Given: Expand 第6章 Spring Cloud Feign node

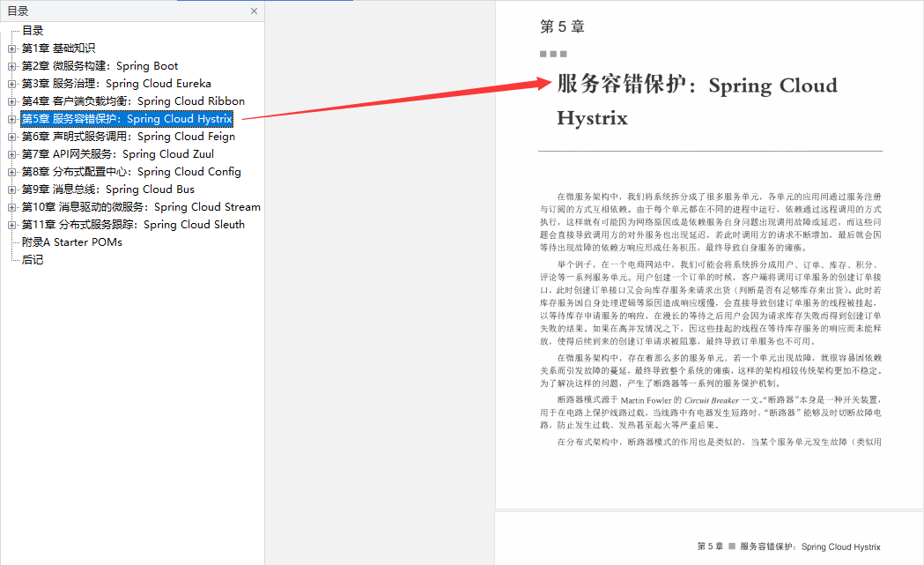Looking at the screenshot, I should click(x=11, y=137).
